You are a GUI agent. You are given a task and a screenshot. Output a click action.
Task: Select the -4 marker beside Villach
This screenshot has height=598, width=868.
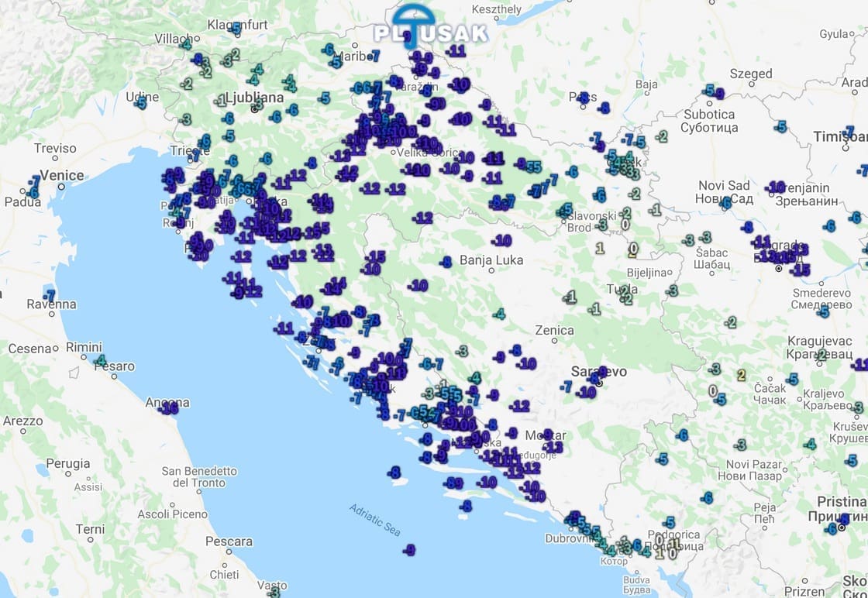click(x=186, y=44)
